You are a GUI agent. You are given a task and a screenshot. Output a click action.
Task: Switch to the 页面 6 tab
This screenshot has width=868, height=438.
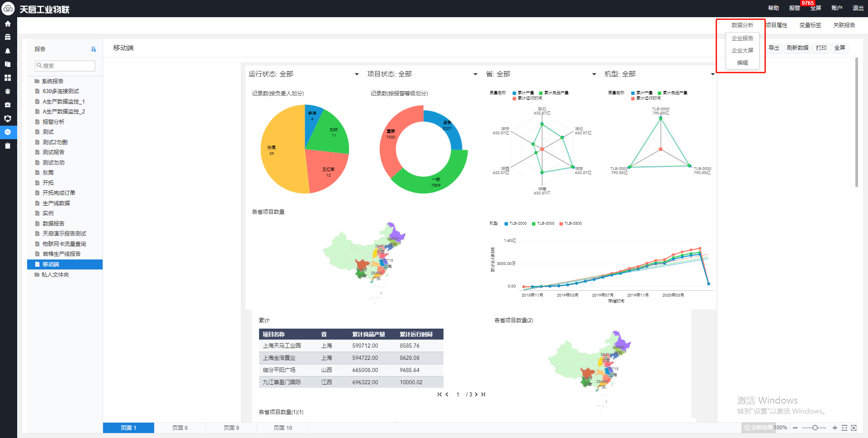point(180,428)
